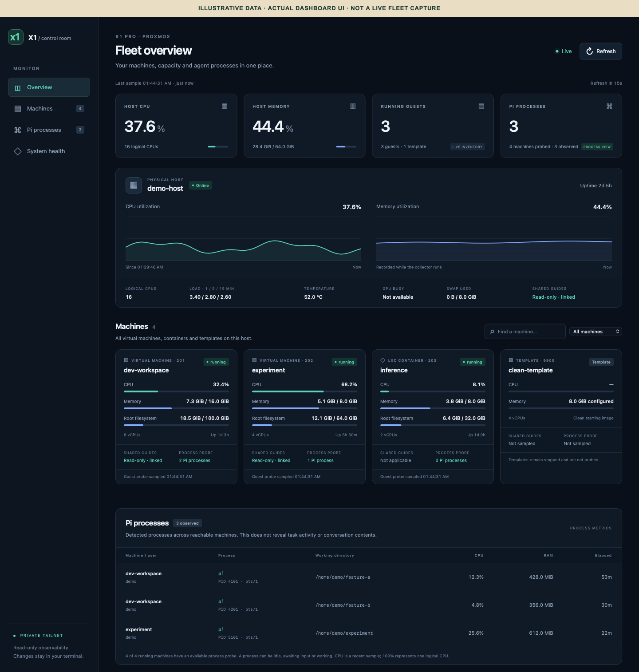This screenshot has width=639, height=672.
Task: Click the /home/demo/feature-a working directory
Action: (343, 577)
